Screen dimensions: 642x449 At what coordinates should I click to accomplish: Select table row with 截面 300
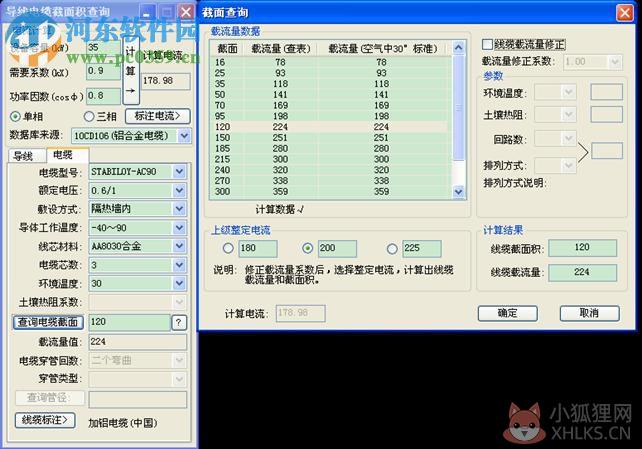click(x=331, y=192)
